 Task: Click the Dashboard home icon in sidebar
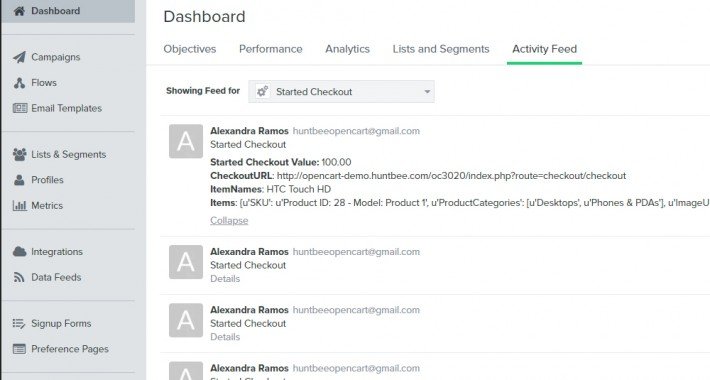(19, 11)
